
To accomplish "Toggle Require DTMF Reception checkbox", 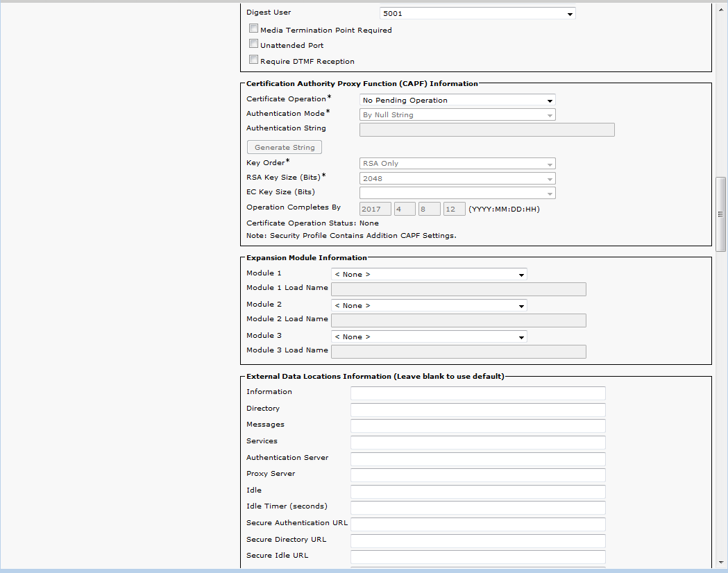I will point(254,60).
